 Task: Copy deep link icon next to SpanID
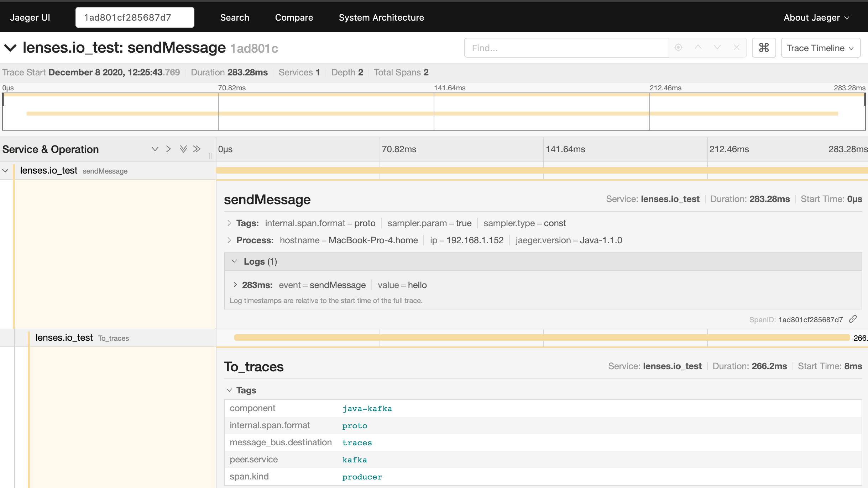point(853,319)
